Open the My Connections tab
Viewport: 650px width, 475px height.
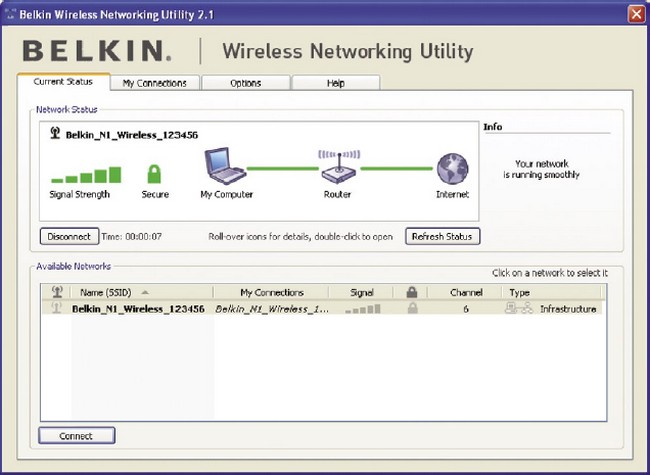155,83
